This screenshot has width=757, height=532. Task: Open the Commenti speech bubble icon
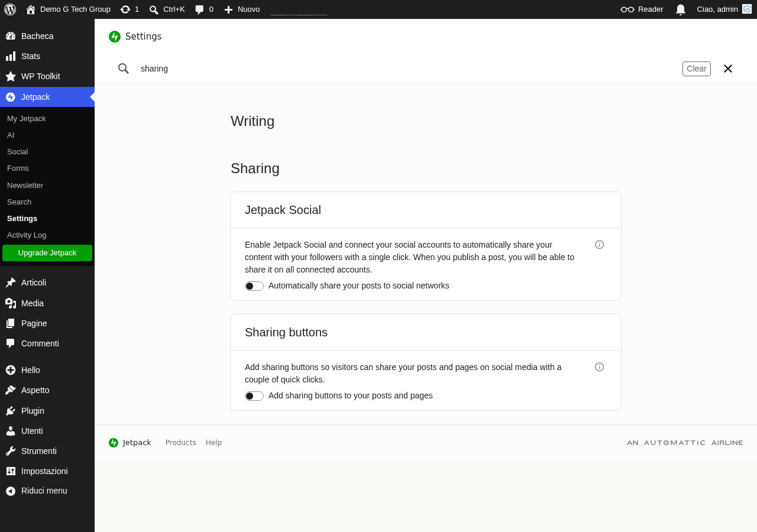tap(11, 343)
